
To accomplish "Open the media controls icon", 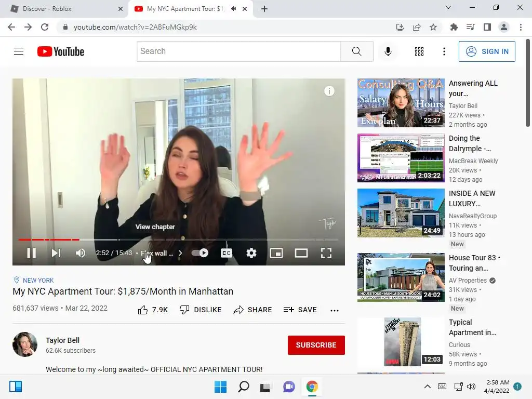I will 470,27.
